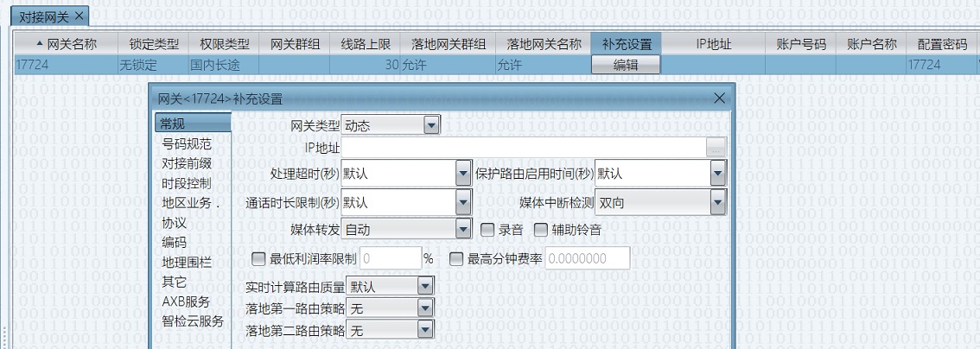Select AXB服务 in the settings list
This screenshot has width=980, height=349.
point(186,301)
